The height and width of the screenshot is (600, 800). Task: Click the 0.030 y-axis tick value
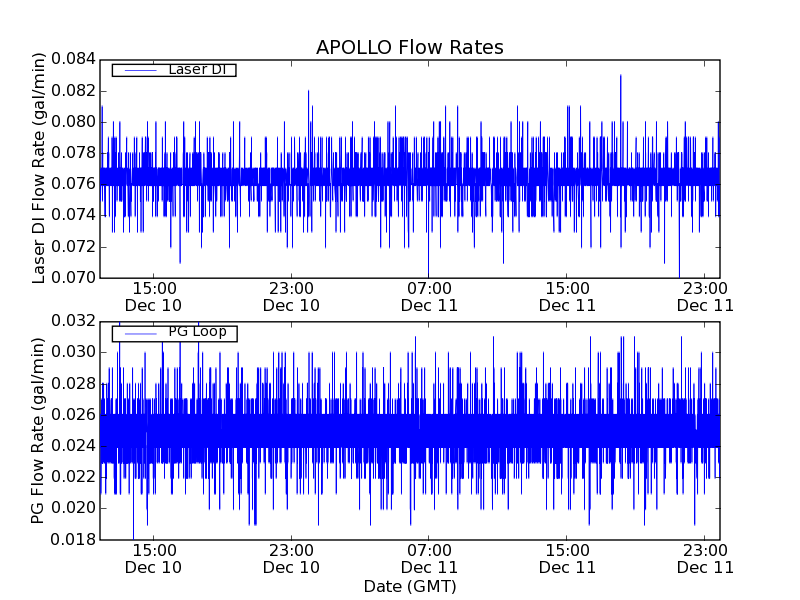(73, 352)
